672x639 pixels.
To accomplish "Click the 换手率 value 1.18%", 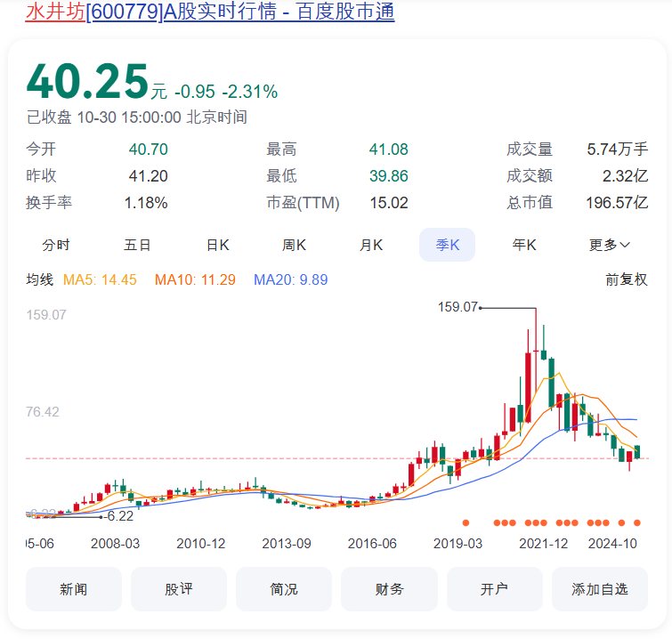I will coord(146,203).
